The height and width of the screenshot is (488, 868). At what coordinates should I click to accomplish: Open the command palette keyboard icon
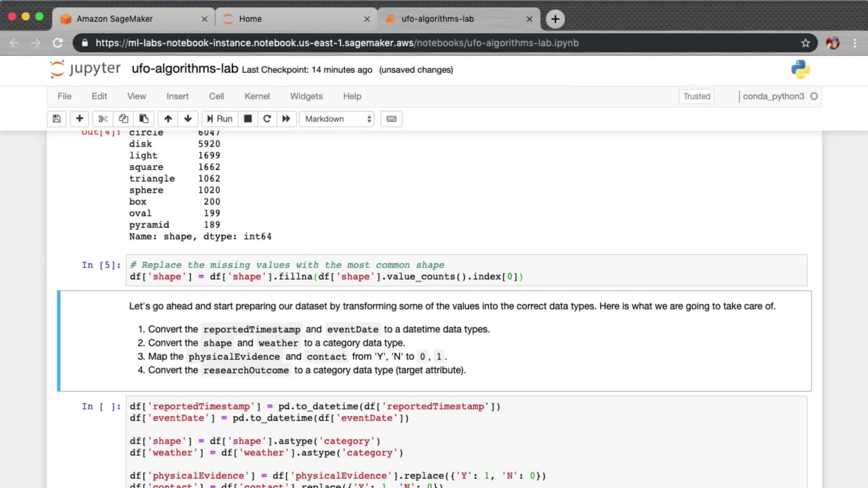[392, 119]
